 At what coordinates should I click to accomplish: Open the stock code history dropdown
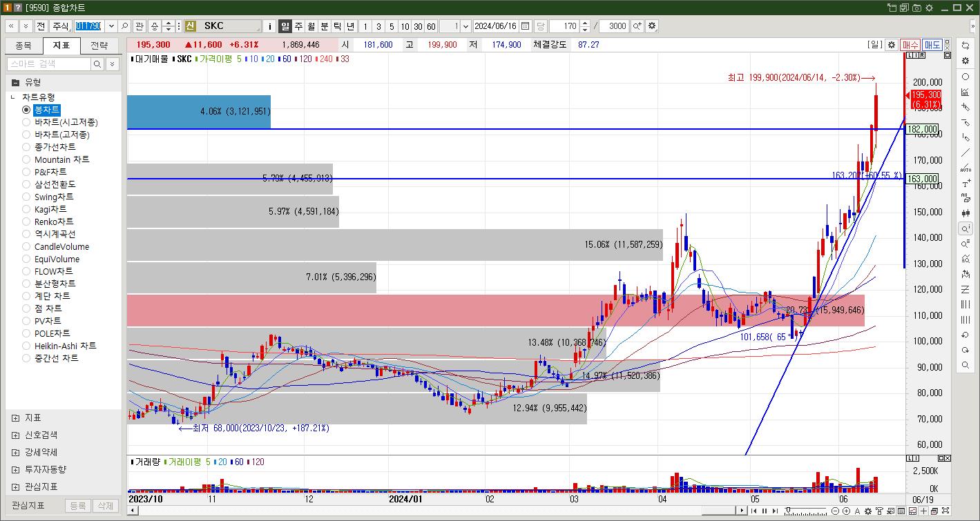click(x=111, y=26)
